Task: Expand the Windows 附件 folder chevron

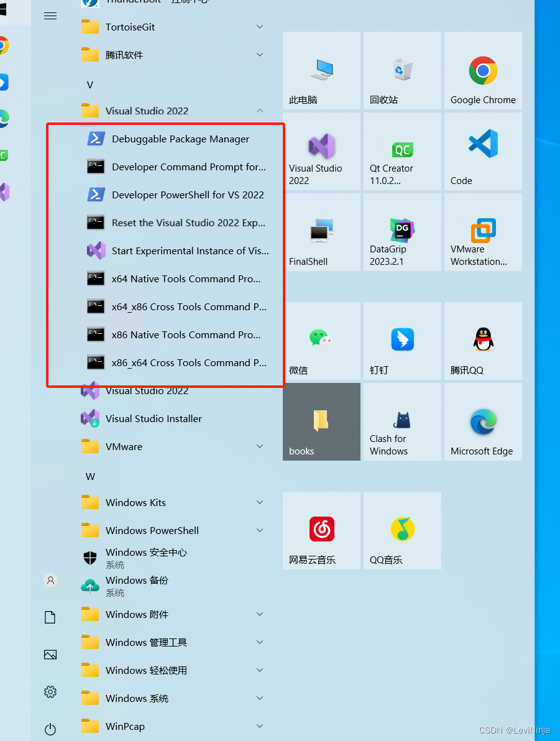Action: coord(259,614)
